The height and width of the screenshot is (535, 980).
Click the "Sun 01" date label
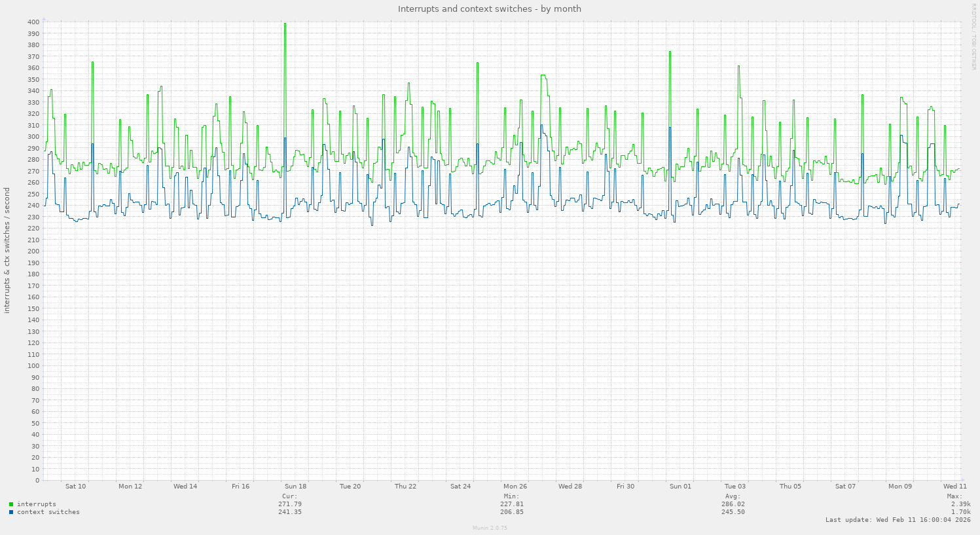pyautogui.click(x=680, y=486)
